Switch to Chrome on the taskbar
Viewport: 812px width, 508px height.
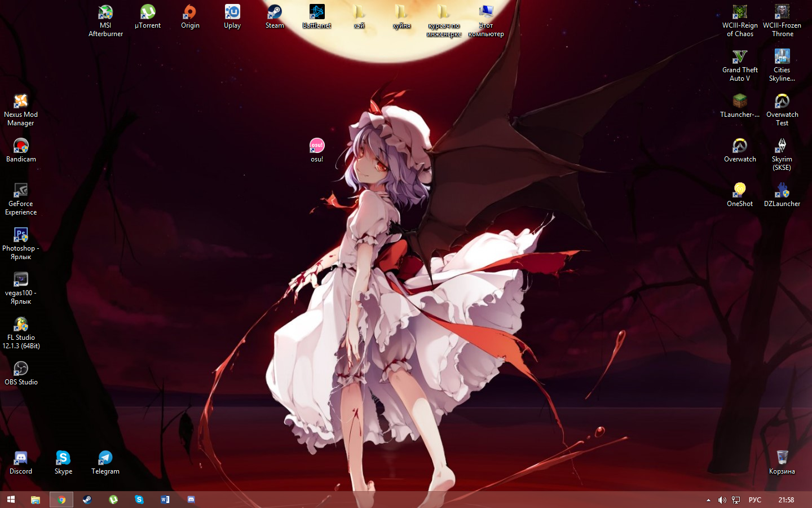coord(61,500)
